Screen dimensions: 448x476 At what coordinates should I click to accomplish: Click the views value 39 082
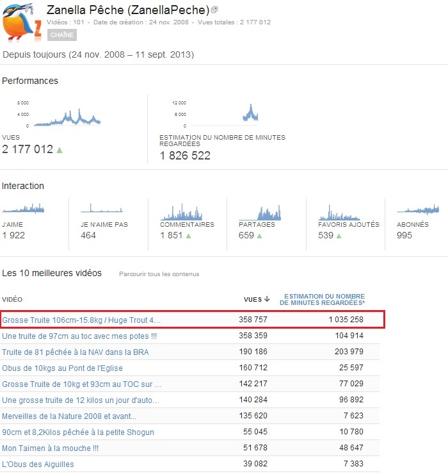coord(255,464)
